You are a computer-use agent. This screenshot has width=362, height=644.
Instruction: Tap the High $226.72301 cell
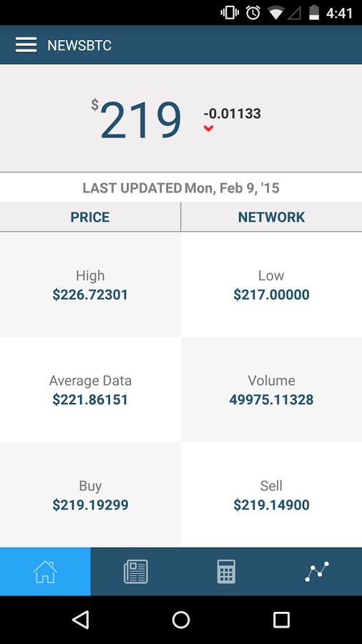pos(90,284)
